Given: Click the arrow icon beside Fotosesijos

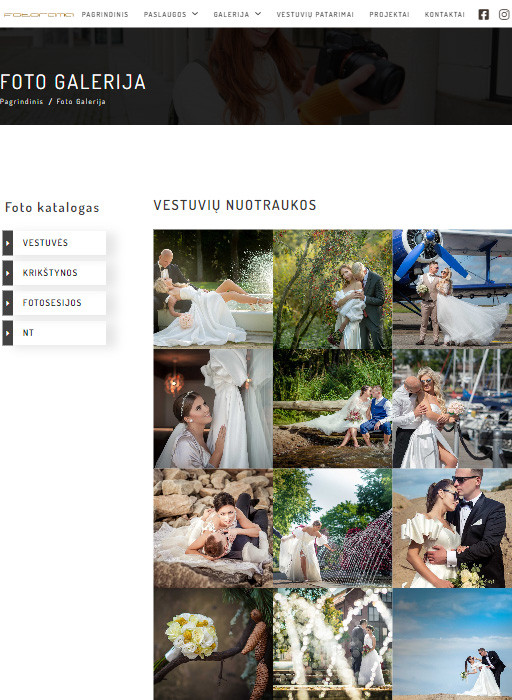Looking at the screenshot, I should click(x=8, y=303).
